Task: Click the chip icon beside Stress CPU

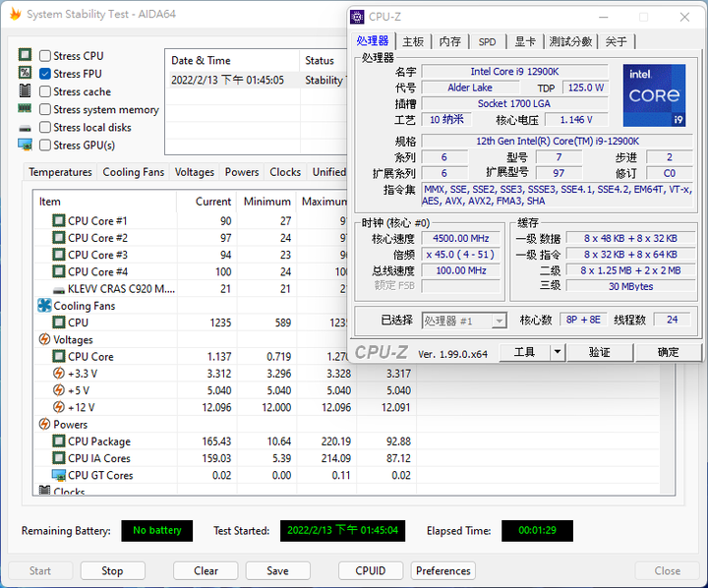Action: coord(25,55)
